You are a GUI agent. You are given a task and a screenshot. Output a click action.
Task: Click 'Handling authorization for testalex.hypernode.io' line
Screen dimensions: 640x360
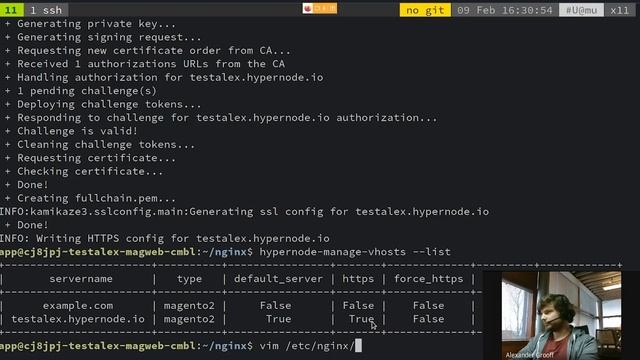pos(164,78)
